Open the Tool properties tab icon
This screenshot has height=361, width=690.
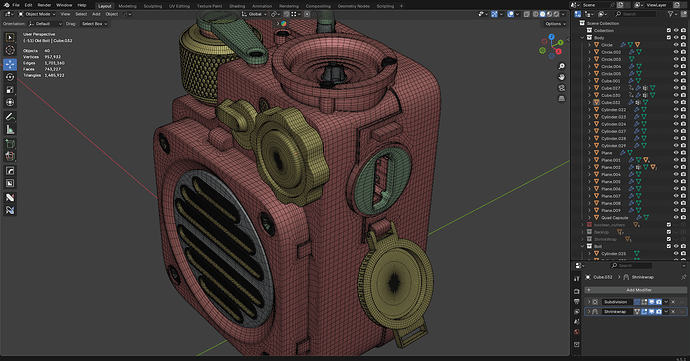tap(576, 279)
